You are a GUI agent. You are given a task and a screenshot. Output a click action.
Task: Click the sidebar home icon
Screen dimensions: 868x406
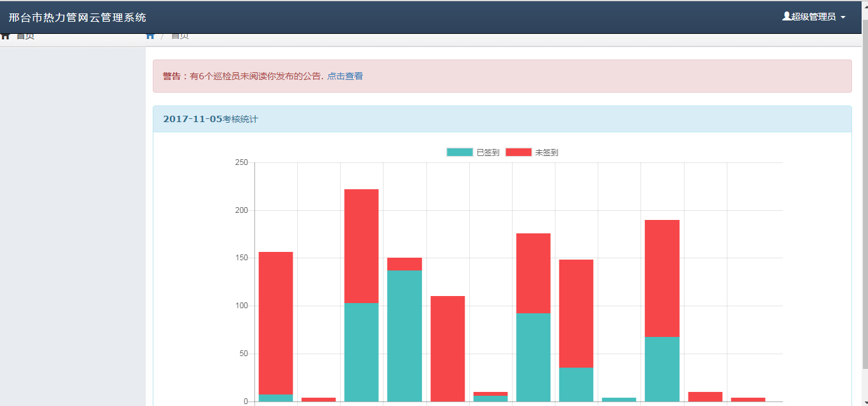click(x=6, y=36)
